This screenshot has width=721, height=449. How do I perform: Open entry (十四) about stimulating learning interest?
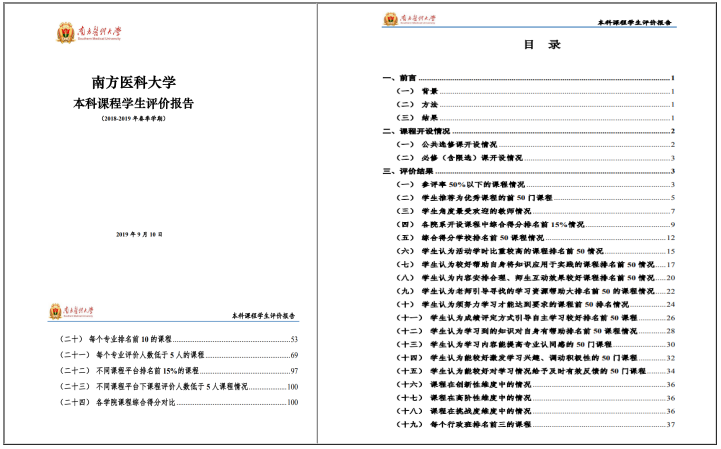coord(535,358)
